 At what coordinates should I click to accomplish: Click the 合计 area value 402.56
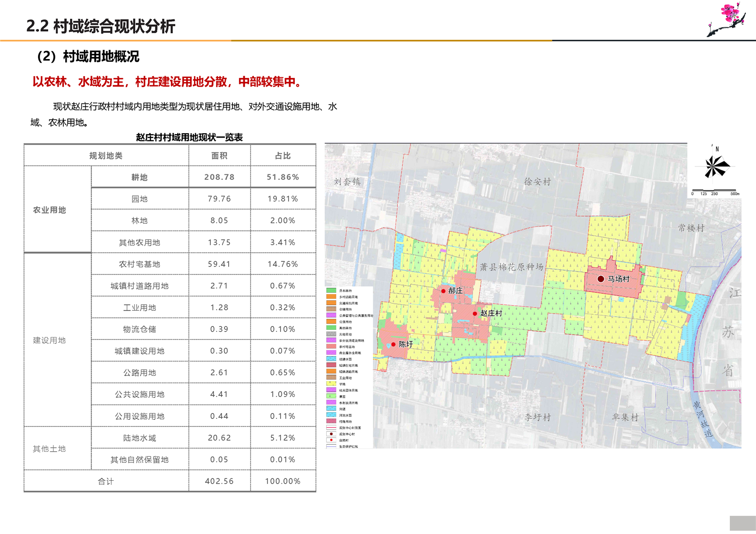click(x=219, y=481)
